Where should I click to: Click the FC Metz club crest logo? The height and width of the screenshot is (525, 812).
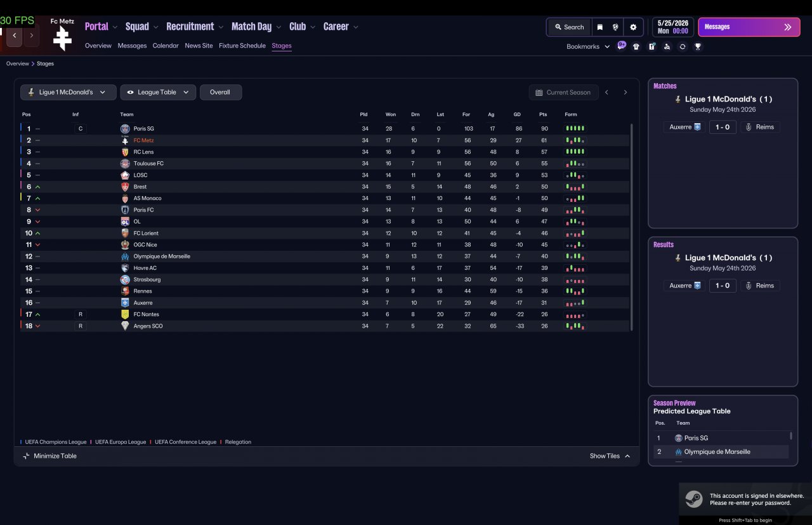tap(62, 39)
